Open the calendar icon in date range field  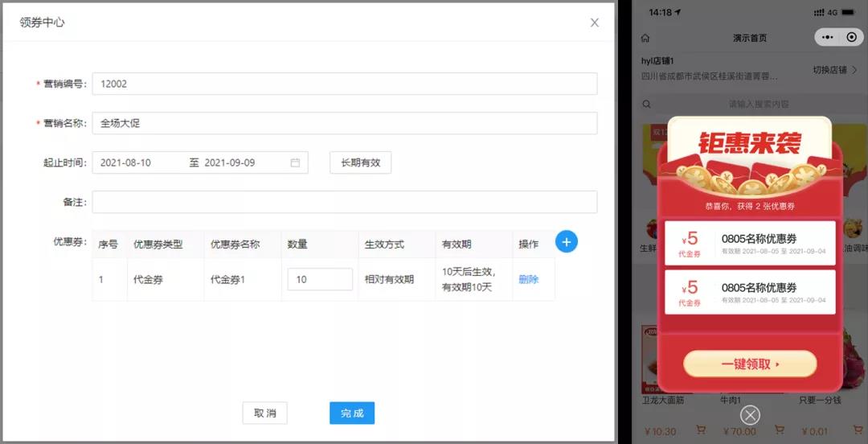click(295, 162)
